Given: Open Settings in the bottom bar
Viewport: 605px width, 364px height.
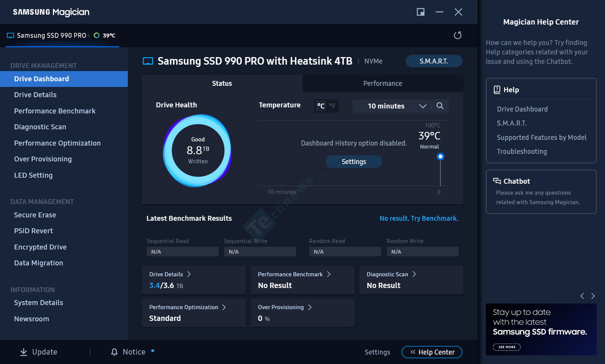Looking at the screenshot, I should pyautogui.click(x=377, y=352).
